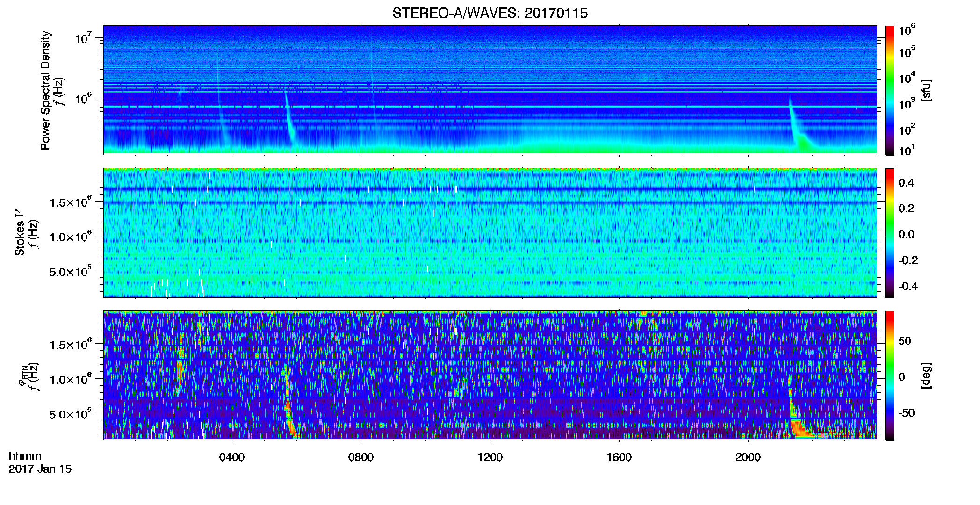Click the time tick label 0800
The width and height of the screenshot is (980, 505).
(361, 457)
